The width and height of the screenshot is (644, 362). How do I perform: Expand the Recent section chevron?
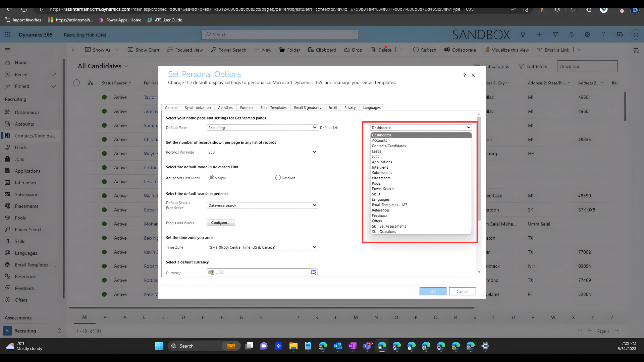click(x=53, y=74)
